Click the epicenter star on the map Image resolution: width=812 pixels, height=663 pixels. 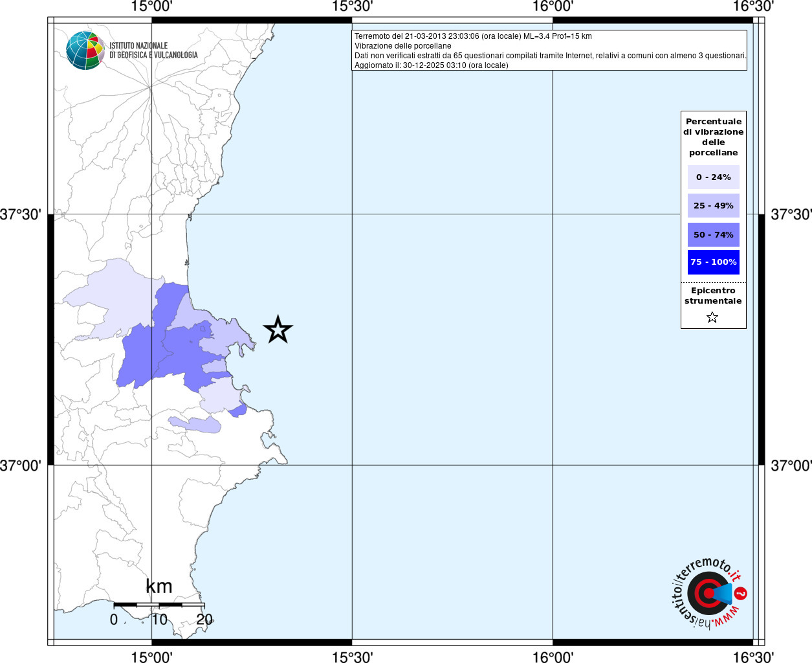tap(278, 330)
